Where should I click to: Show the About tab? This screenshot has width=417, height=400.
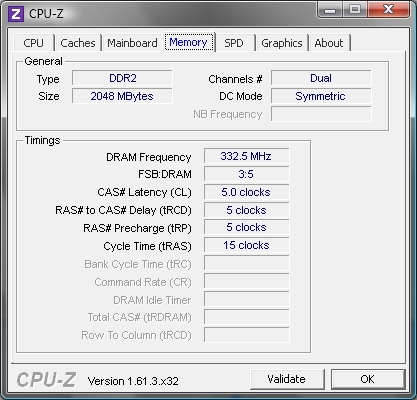(329, 43)
